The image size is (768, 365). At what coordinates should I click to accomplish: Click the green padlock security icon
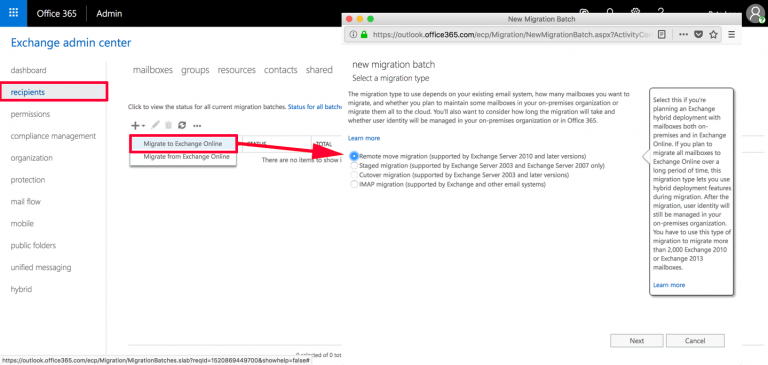(364, 35)
